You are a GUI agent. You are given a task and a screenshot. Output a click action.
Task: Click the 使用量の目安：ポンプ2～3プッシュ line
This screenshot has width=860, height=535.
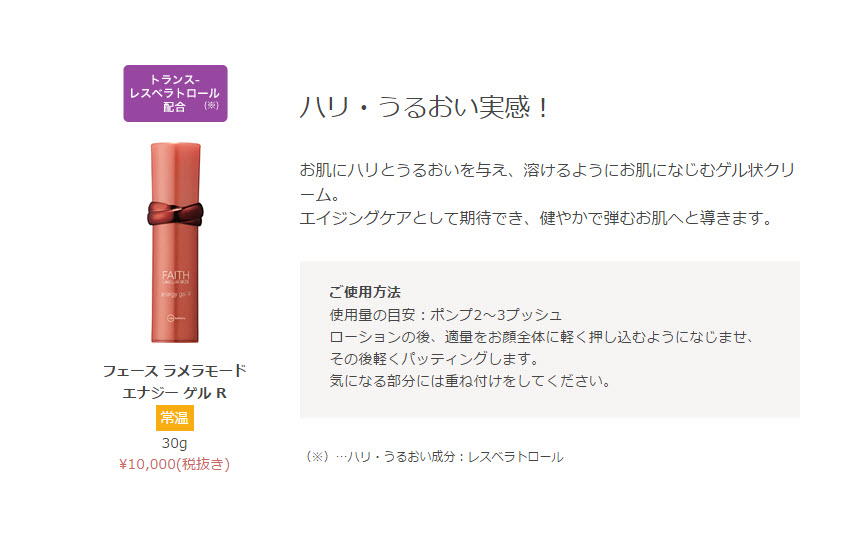[x=445, y=315]
